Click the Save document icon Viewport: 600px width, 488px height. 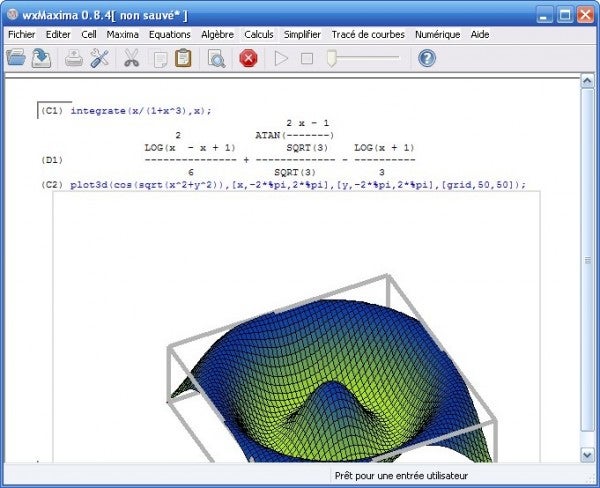pyautogui.click(x=41, y=58)
